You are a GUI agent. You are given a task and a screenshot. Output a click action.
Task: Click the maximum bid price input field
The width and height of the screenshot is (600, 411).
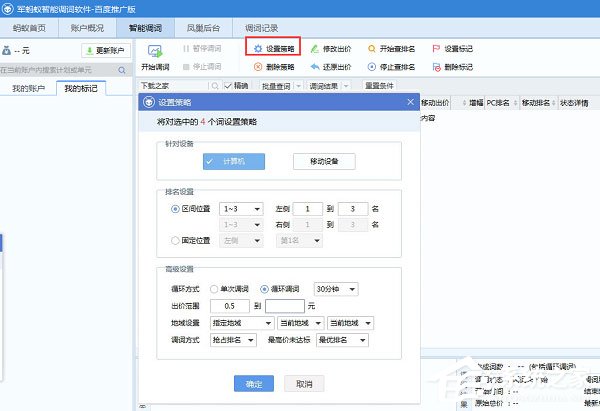click(x=284, y=306)
